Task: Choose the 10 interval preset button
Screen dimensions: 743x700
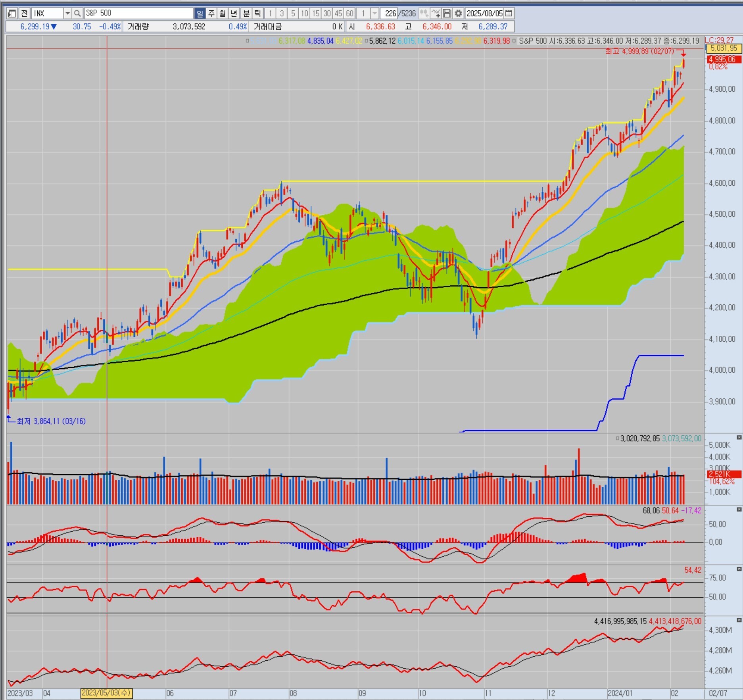Action: pyautogui.click(x=304, y=13)
